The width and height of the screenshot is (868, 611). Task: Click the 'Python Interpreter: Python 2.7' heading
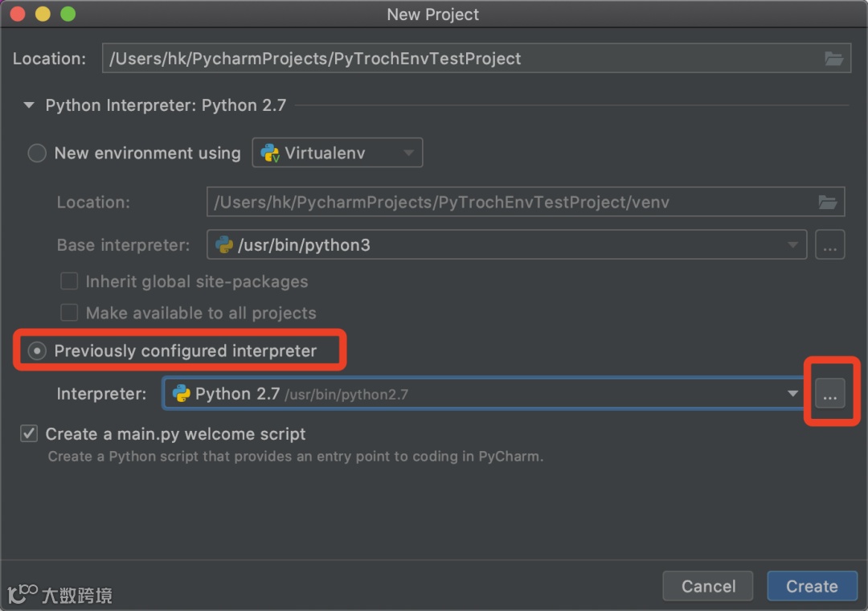click(x=166, y=105)
